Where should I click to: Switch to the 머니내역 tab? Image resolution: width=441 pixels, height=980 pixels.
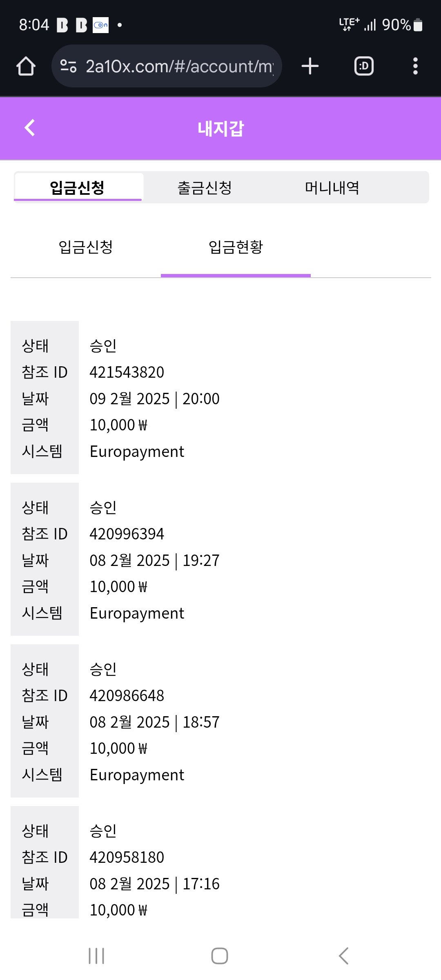(332, 188)
